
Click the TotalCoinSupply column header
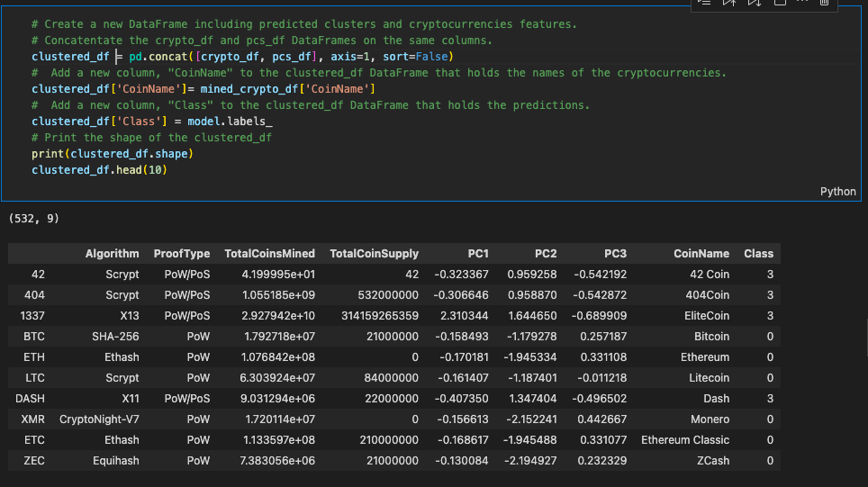pos(375,254)
